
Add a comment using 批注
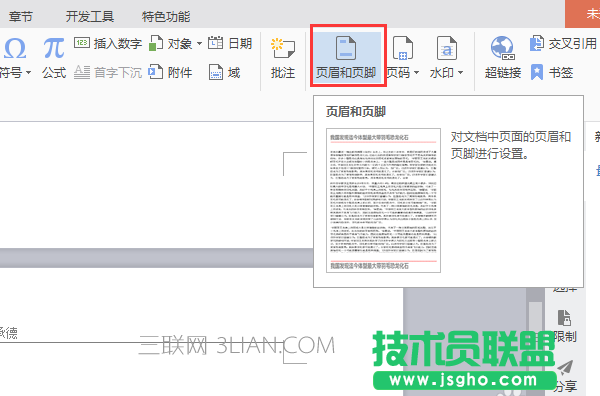[x=283, y=58]
